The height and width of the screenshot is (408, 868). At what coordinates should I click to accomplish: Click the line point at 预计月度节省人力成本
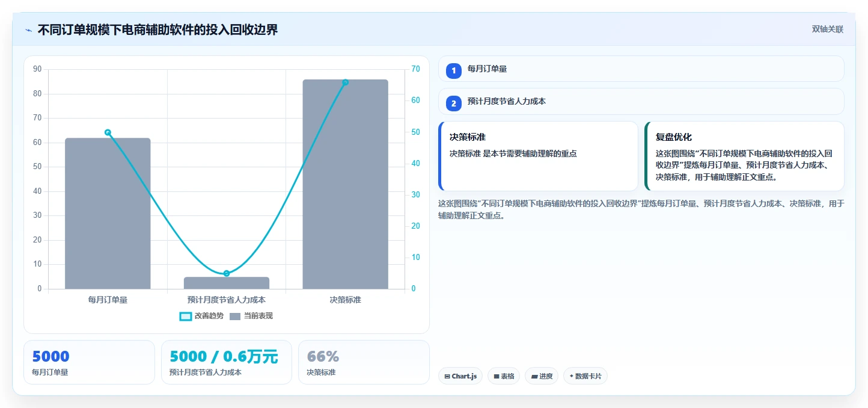(227, 273)
